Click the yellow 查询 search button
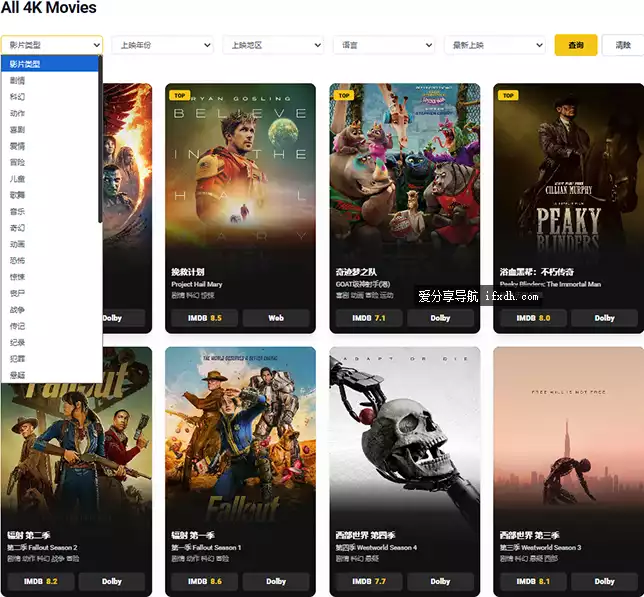644x597 pixels. pos(576,45)
